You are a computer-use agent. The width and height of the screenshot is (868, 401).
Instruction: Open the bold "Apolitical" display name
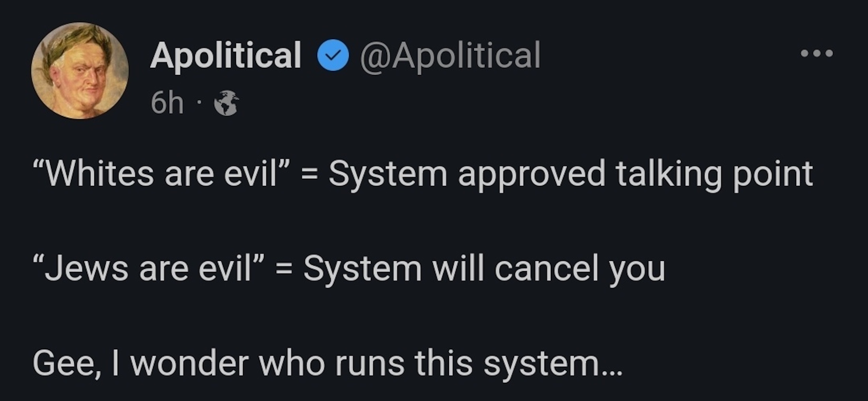[x=226, y=55]
